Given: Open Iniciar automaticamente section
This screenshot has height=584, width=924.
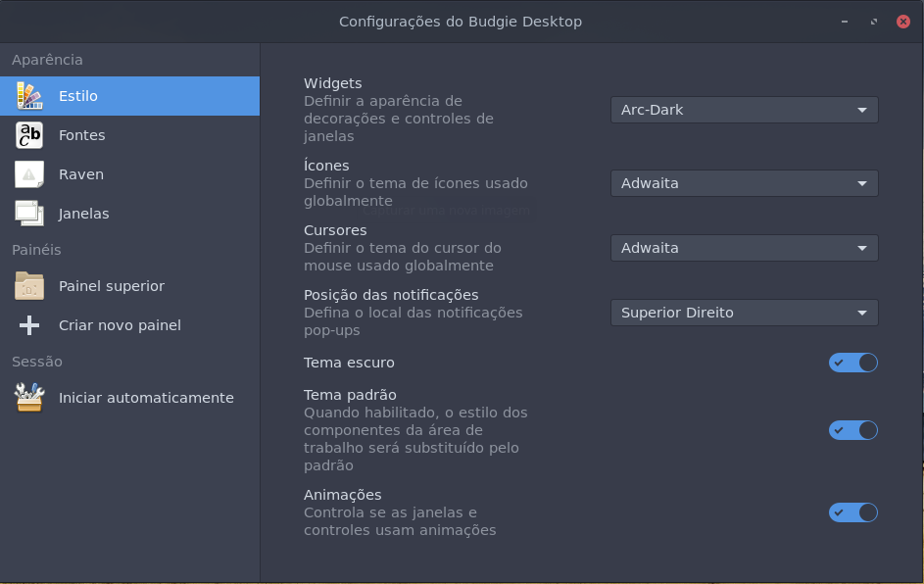Looking at the screenshot, I should coord(129,398).
